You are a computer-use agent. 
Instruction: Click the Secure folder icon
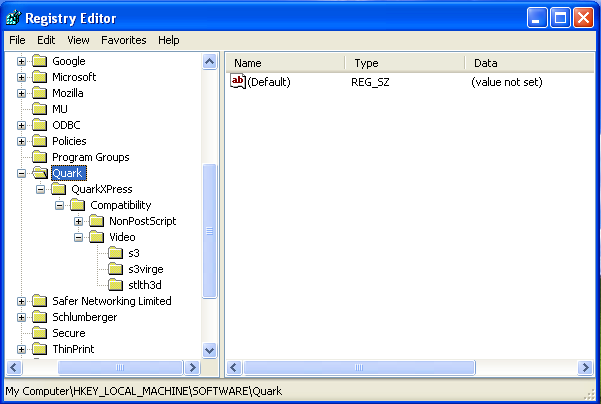point(39,333)
